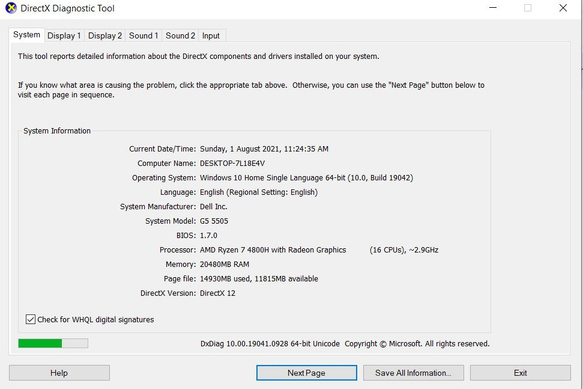
Task: Click the Dell Inc. manufacturer value
Action: click(x=213, y=206)
